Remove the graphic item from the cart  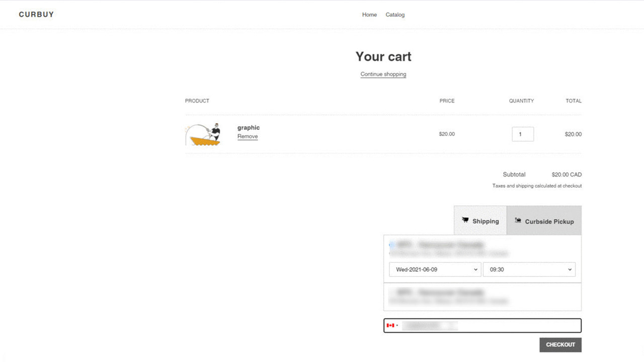click(248, 136)
